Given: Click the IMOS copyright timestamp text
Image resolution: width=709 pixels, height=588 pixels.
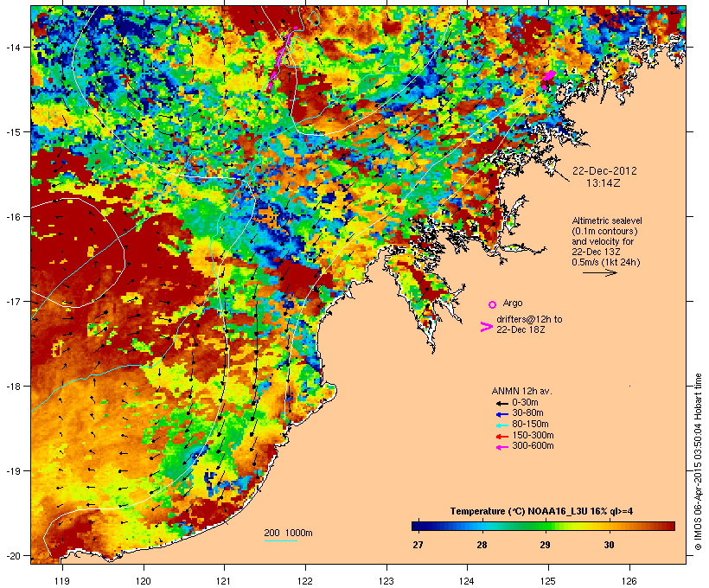Looking at the screenshot, I should coord(698,463).
